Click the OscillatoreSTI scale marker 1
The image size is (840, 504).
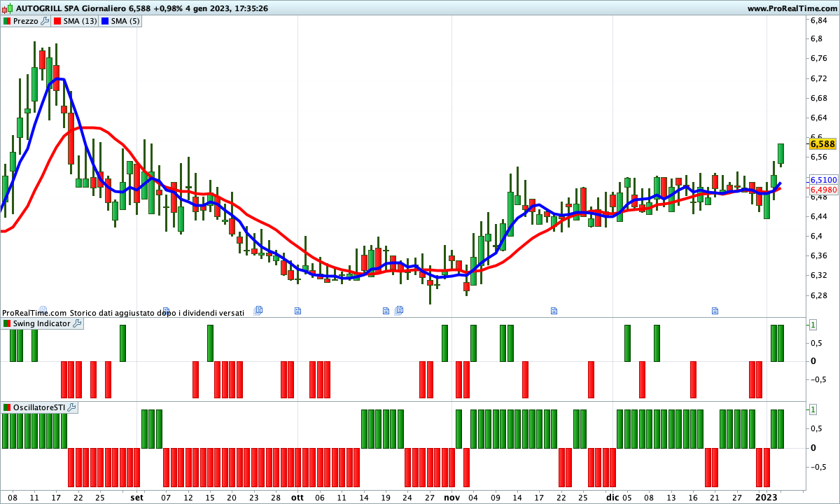(x=813, y=408)
